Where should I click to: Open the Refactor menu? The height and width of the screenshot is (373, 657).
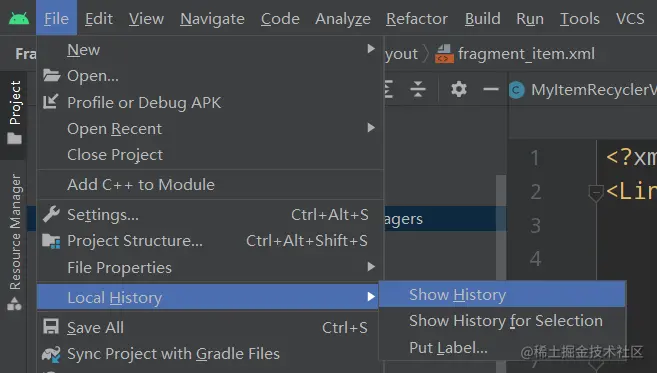coord(417,18)
